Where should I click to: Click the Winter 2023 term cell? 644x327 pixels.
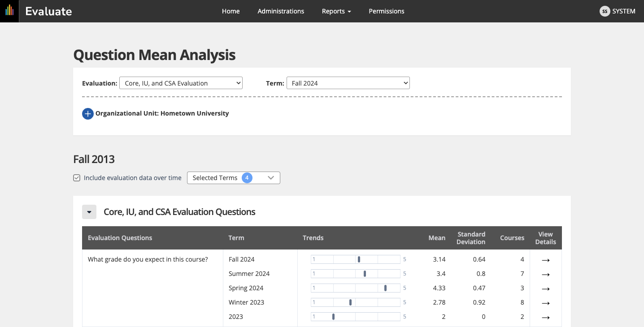[247, 302]
